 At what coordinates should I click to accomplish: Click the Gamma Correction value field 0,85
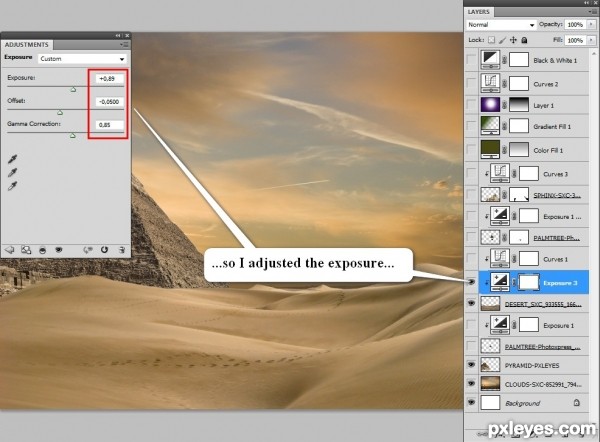109,125
